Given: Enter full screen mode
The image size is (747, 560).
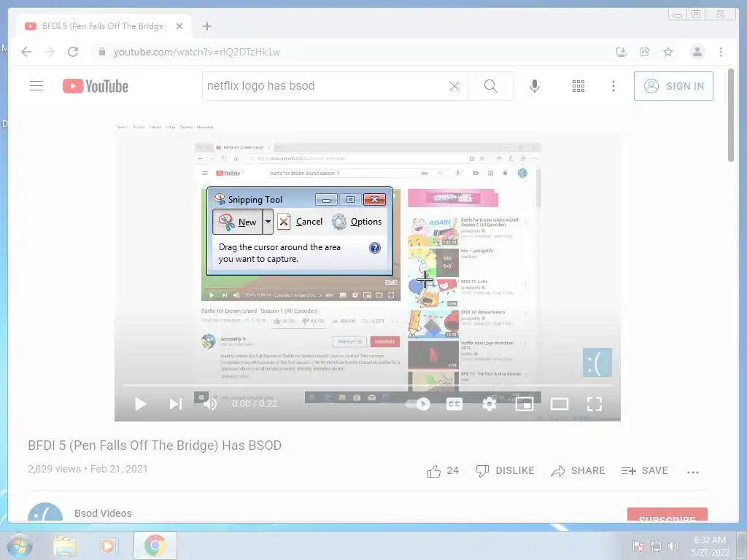Looking at the screenshot, I should pyautogui.click(x=594, y=404).
